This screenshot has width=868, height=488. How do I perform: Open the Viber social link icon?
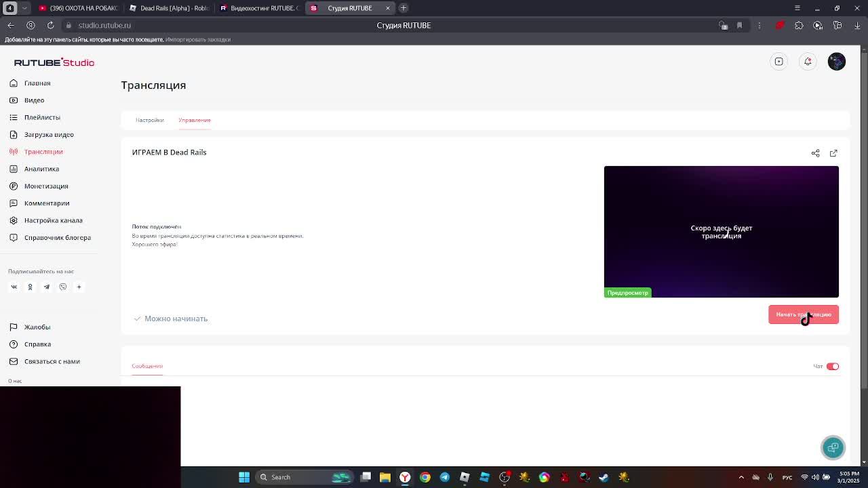coord(63,287)
